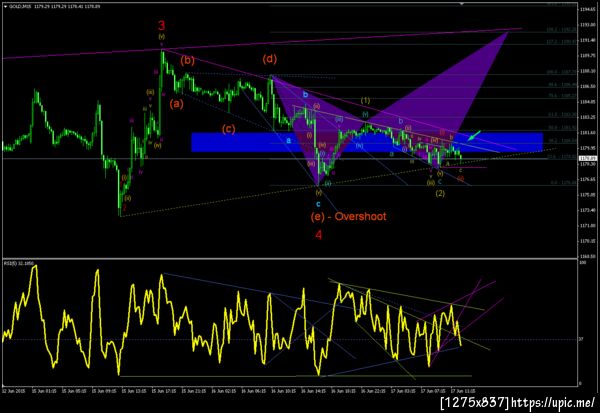This screenshot has height=413, width=600.
Task: Select the orange (b) wave label
Action: tap(188, 60)
